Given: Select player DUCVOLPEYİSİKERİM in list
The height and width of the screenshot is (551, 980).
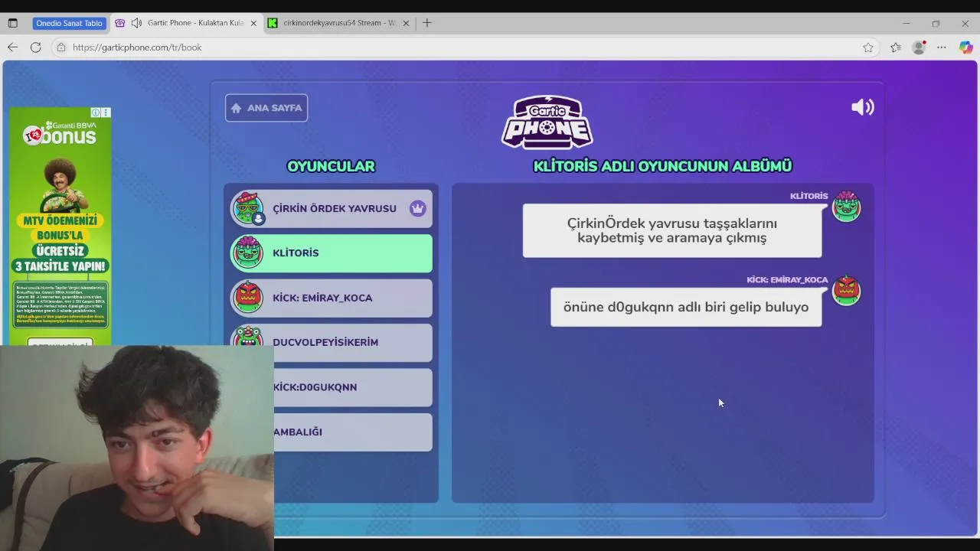Looking at the screenshot, I should coord(332,342).
